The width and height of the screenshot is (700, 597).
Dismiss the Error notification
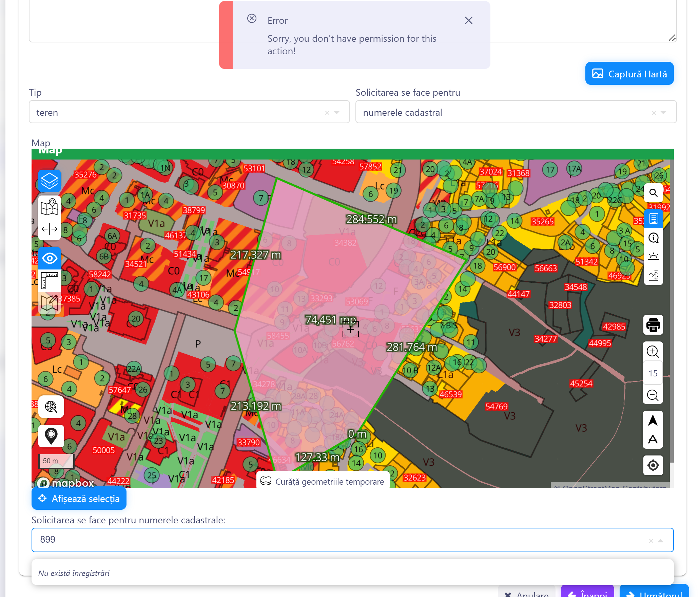click(x=468, y=20)
